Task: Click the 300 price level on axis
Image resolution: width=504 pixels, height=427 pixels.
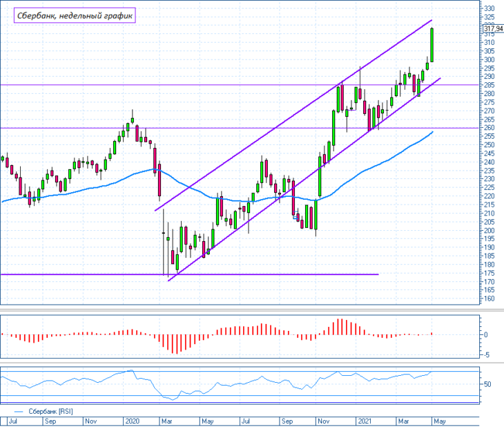Action: tap(489, 59)
